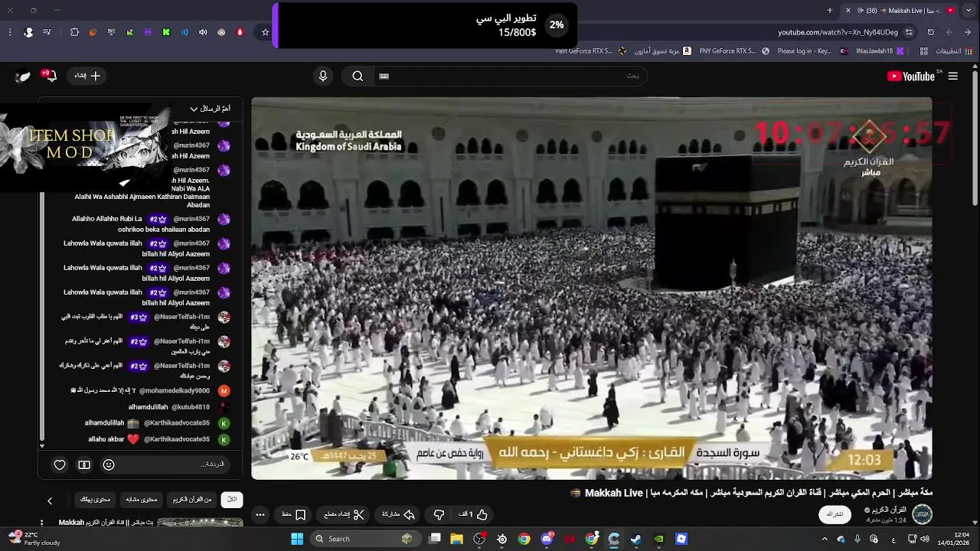
Task: Click the green K extension icon
Action: pos(166,32)
